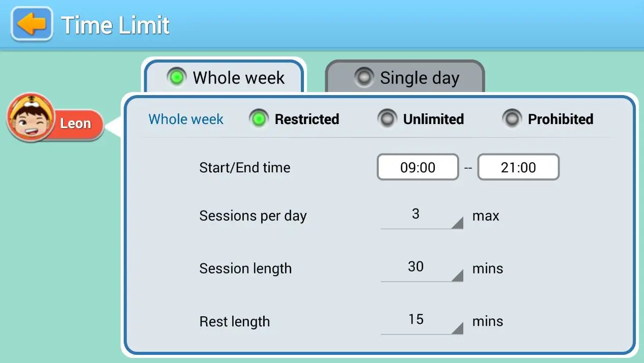Click the gray indicator on Single day tab
The image size is (644, 363).
(363, 77)
